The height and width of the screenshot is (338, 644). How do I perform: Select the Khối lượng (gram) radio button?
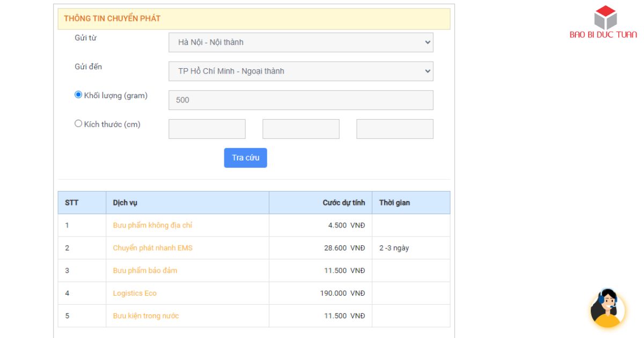pos(78,95)
